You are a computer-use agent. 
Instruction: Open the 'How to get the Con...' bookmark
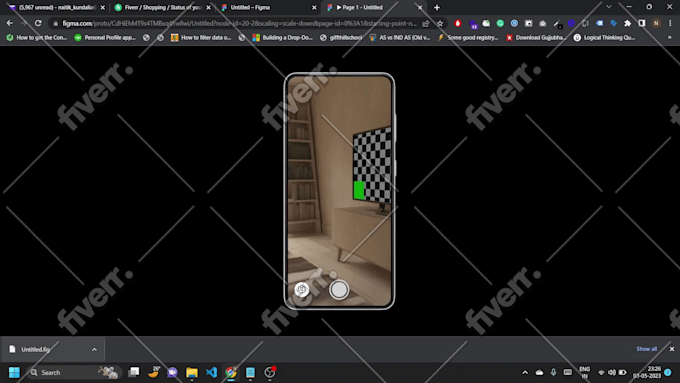point(37,38)
